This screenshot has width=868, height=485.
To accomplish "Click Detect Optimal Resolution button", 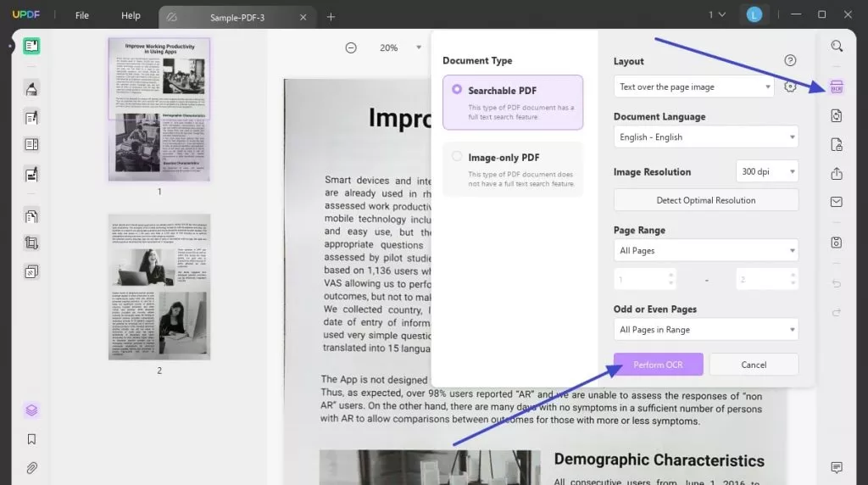I will [706, 200].
